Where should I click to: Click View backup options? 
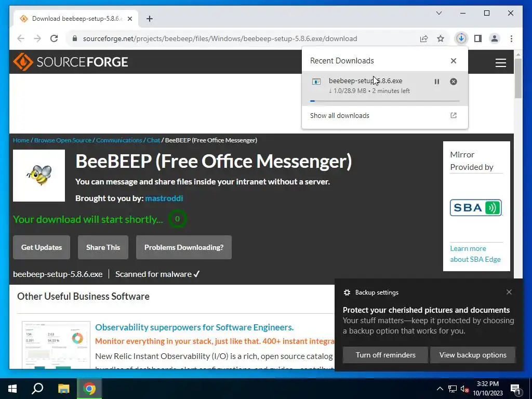coord(473,355)
